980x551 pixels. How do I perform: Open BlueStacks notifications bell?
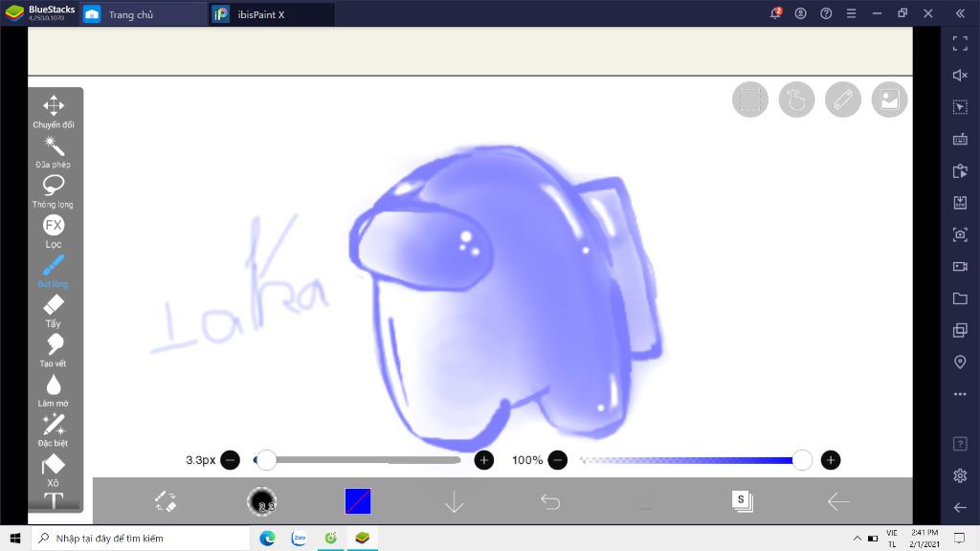[775, 13]
